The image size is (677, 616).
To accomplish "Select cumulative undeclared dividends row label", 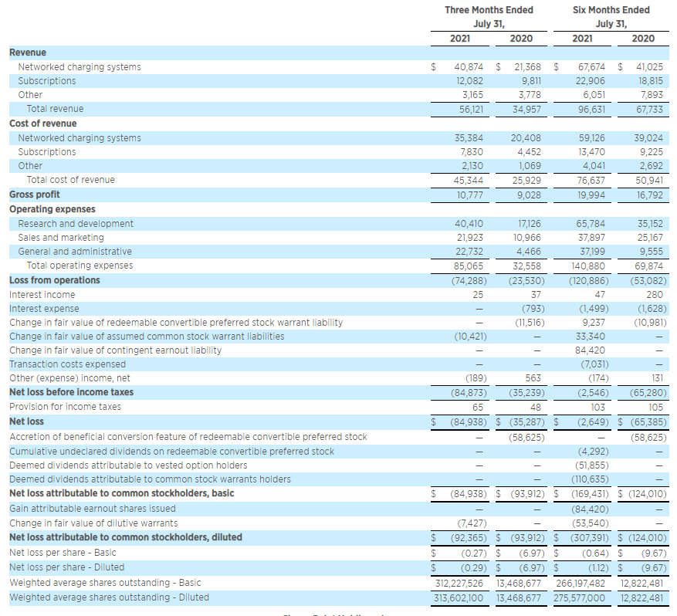I will 172,452.
